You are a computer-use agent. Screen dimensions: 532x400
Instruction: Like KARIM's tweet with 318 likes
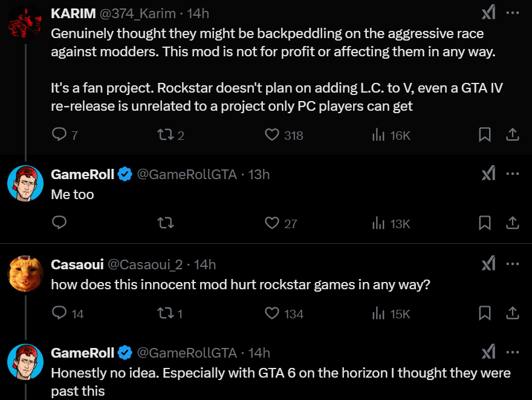tap(273, 135)
